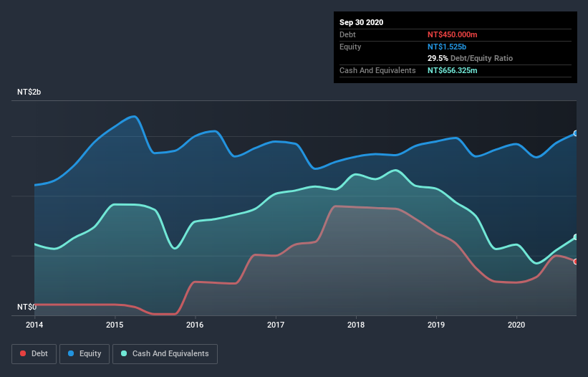Click the Equity endpoint marker at Sep 2020
Image resolution: width=588 pixels, height=377 pixels.
576,133
